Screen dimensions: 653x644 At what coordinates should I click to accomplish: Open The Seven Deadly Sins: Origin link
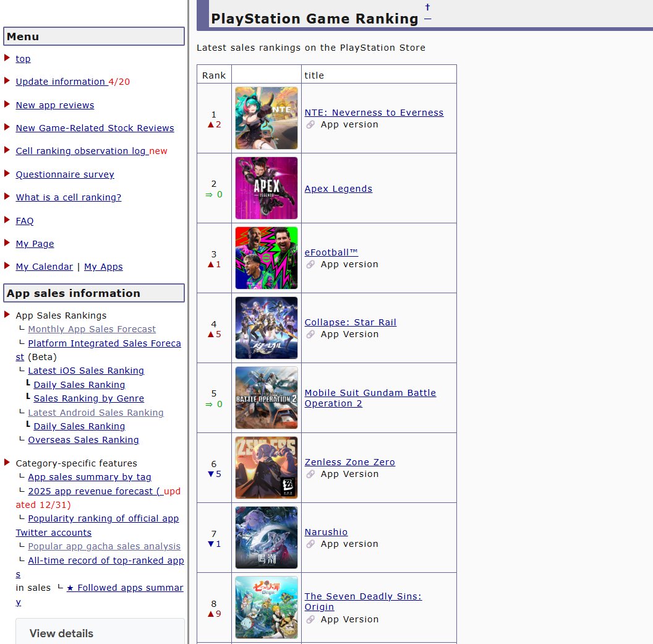coord(363,601)
